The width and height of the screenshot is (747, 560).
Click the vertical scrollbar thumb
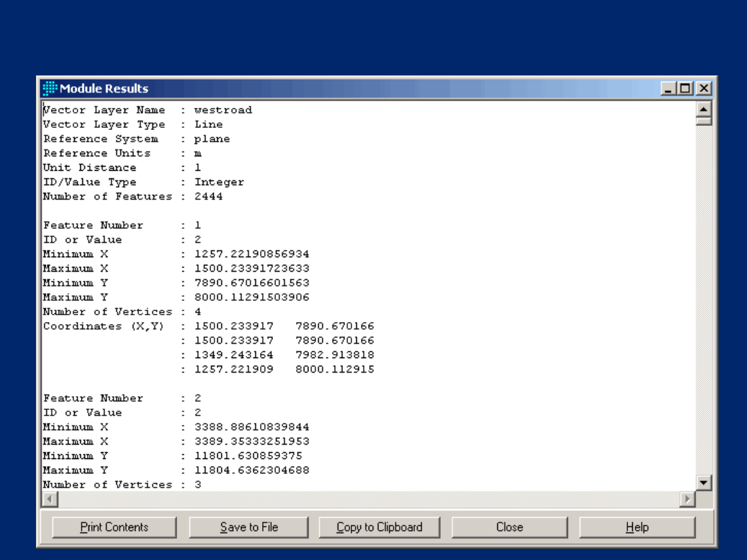703,121
